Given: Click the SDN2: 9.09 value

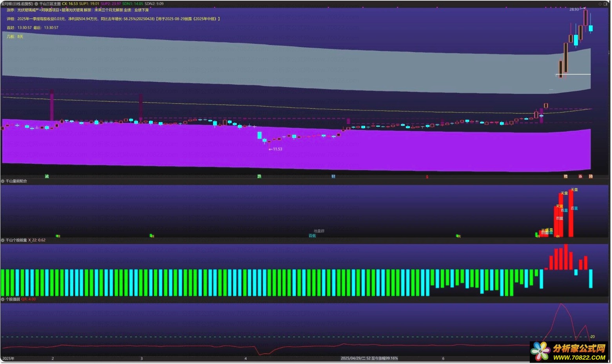Looking at the screenshot, I should [154, 4].
